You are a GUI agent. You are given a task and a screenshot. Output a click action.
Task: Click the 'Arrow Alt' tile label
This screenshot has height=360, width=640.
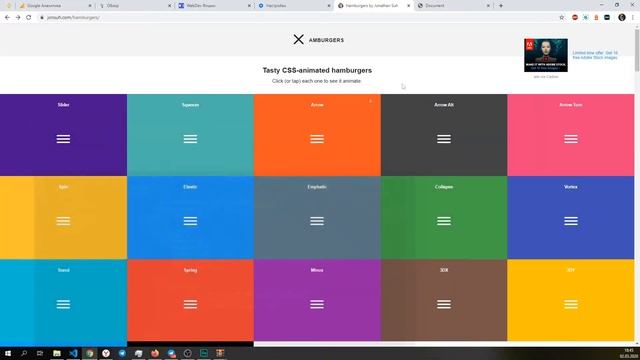444,105
